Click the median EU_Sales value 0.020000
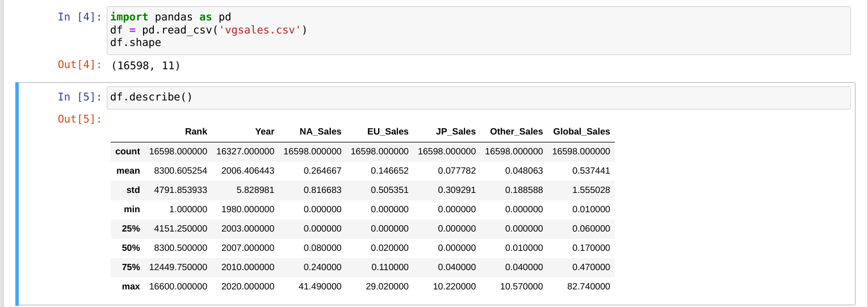This screenshot has width=868, height=307. click(x=389, y=248)
